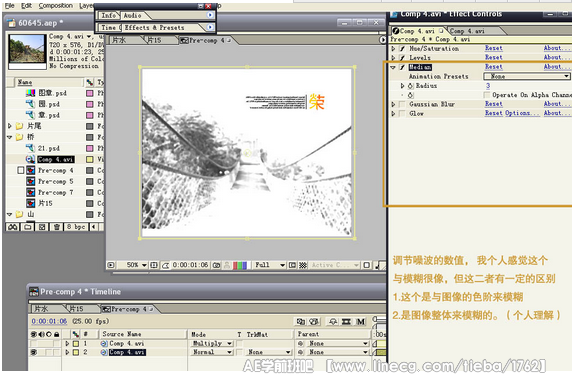Viewport: 579px width, 383px height.
Task: Toggle visibility eye of layer 2
Action: [34, 352]
